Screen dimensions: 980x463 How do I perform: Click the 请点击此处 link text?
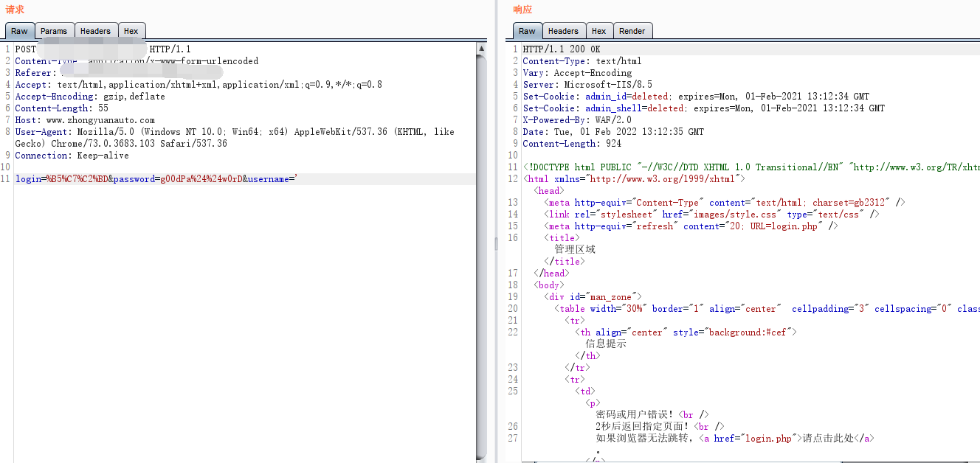[x=828, y=438]
